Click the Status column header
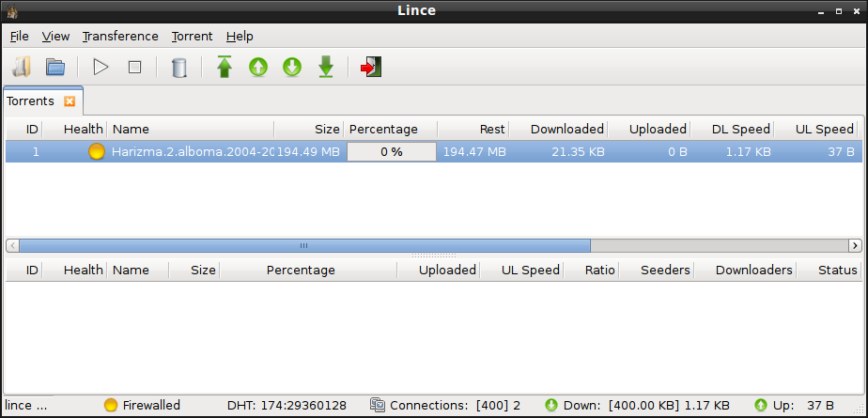 click(829, 271)
